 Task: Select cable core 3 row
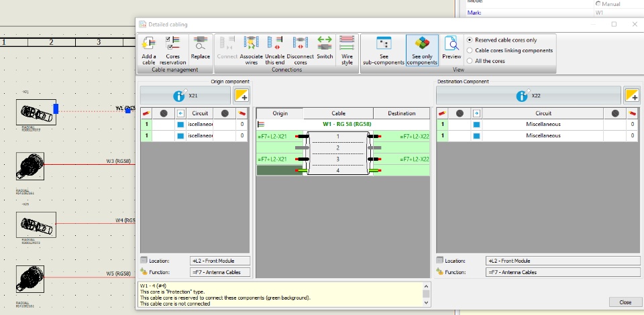(x=338, y=159)
